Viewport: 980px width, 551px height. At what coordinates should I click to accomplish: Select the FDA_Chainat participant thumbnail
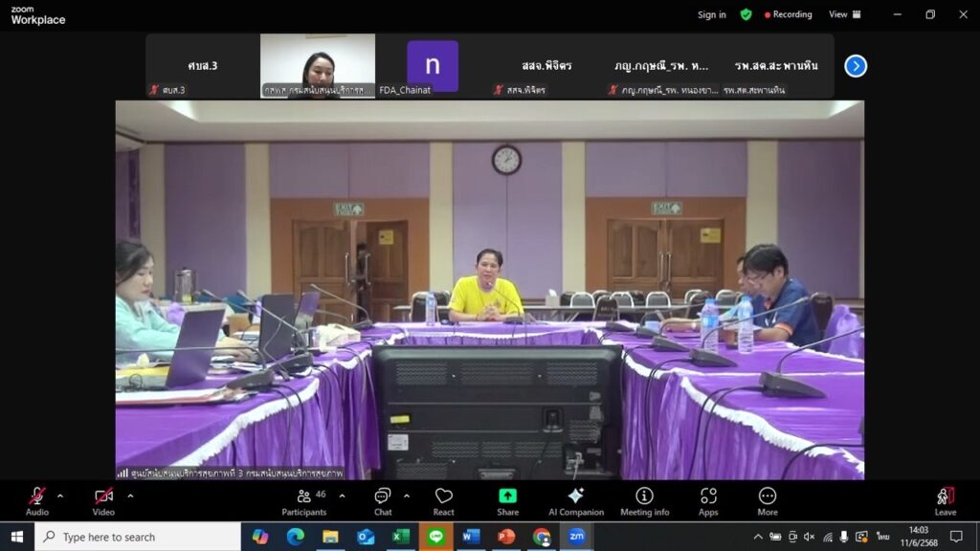[x=433, y=66]
